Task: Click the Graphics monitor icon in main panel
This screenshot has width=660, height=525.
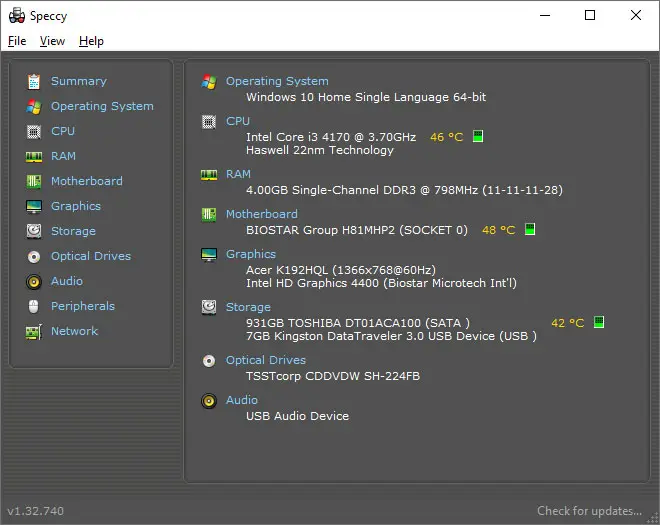Action: tap(209, 255)
